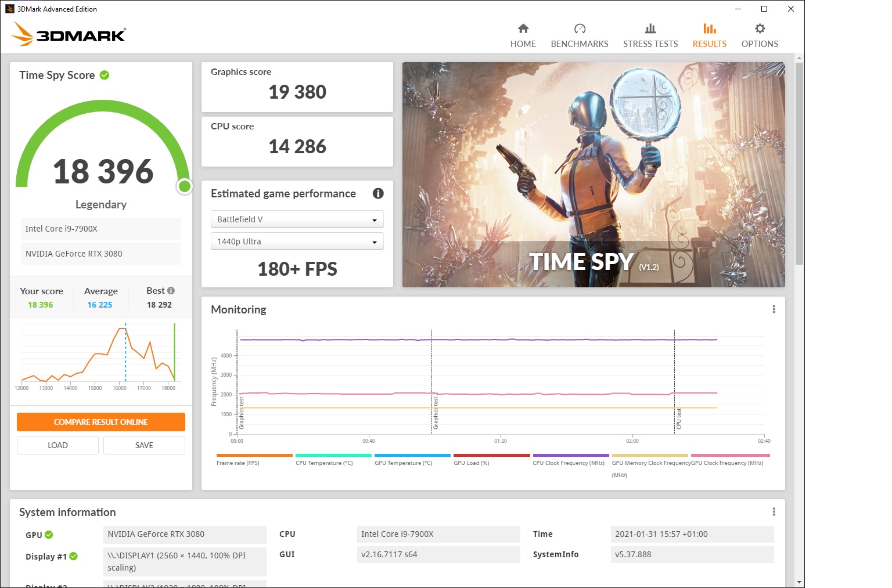Open the 1440p Ultra resolution dropdown
Viewport: 892px width, 588px height.
pos(297,241)
